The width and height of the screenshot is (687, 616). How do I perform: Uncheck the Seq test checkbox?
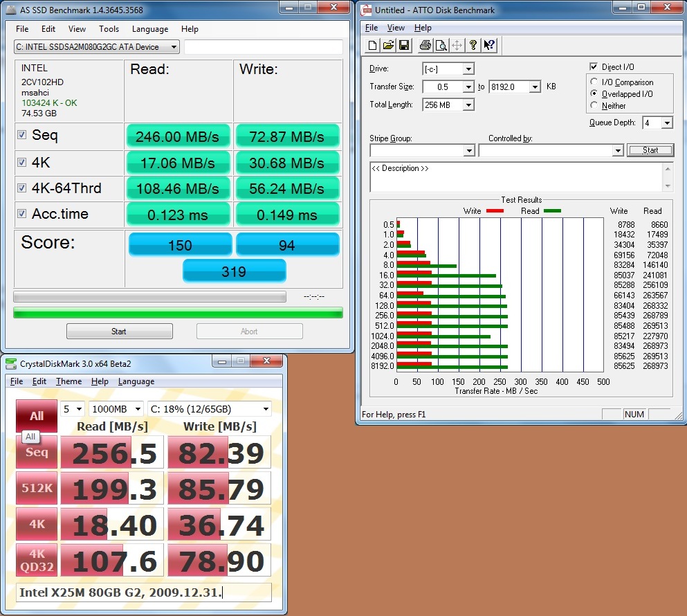[21, 135]
